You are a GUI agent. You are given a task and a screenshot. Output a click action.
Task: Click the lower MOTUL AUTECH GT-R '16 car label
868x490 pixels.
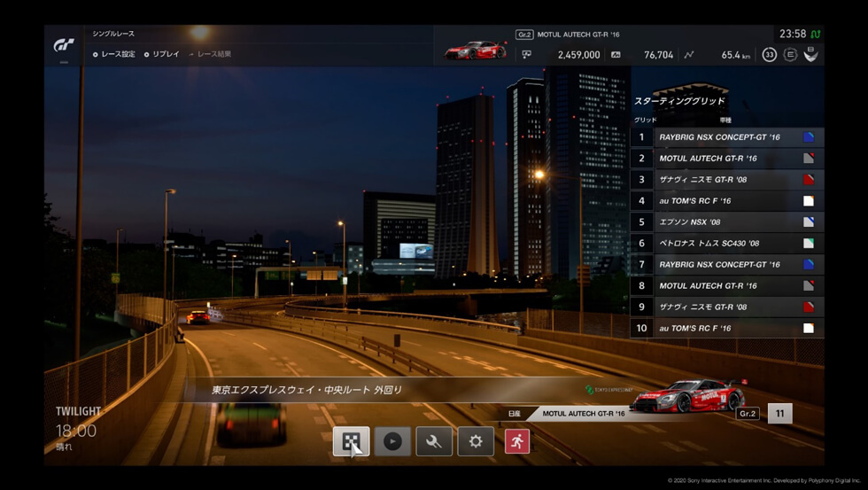pos(584,414)
